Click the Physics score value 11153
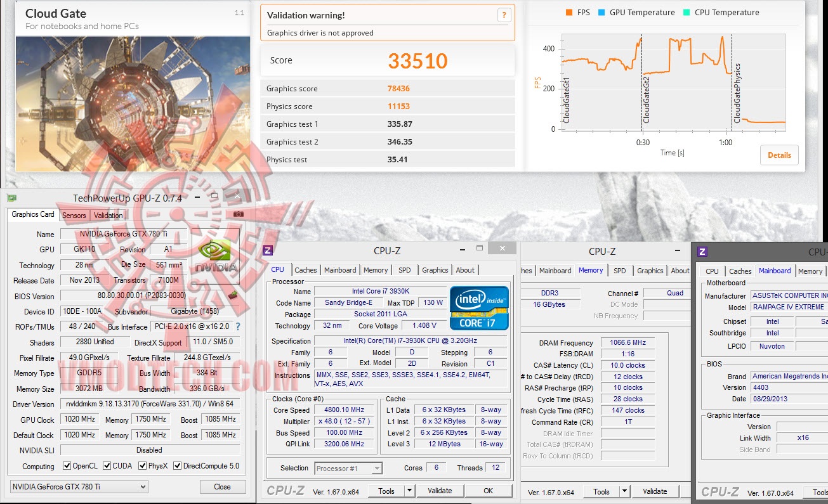 (x=400, y=107)
